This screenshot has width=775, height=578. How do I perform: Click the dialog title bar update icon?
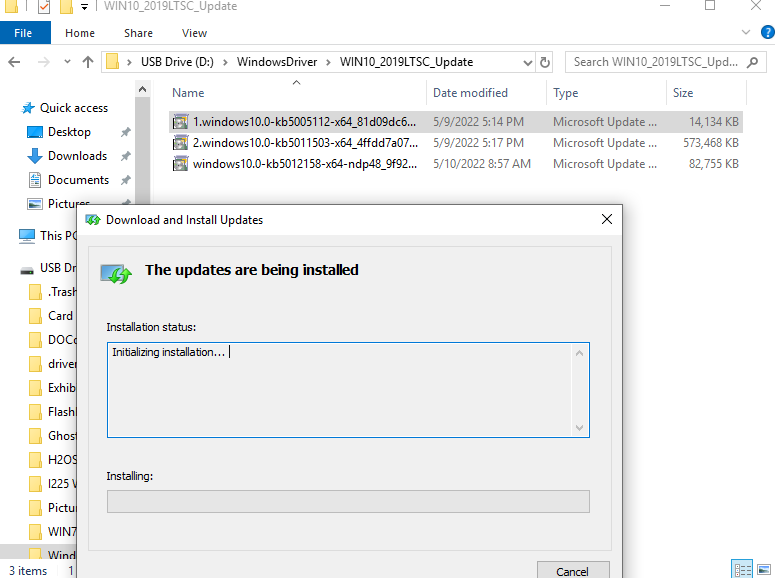(x=93, y=220)
